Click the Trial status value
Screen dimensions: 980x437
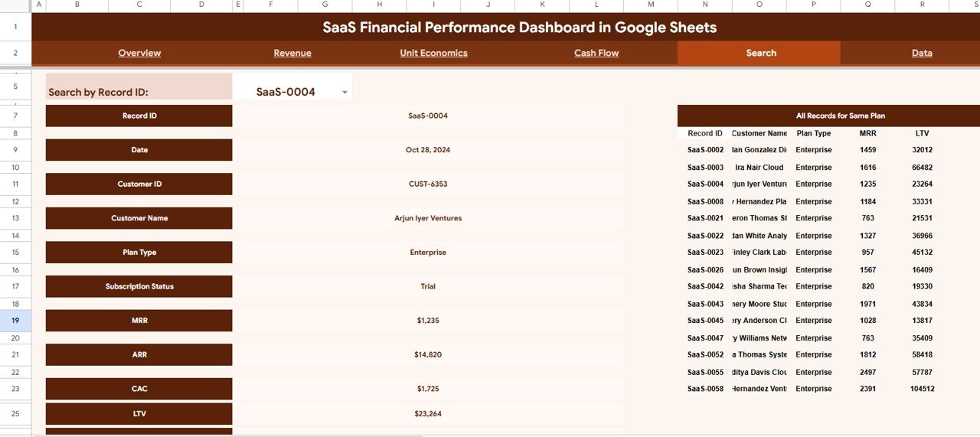428,286
